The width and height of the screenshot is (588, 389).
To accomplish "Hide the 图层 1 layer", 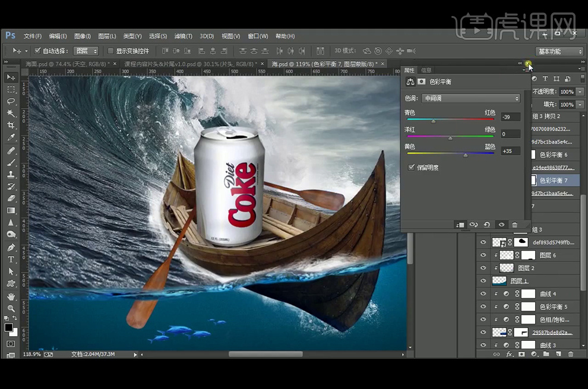I will coord(483,281).
